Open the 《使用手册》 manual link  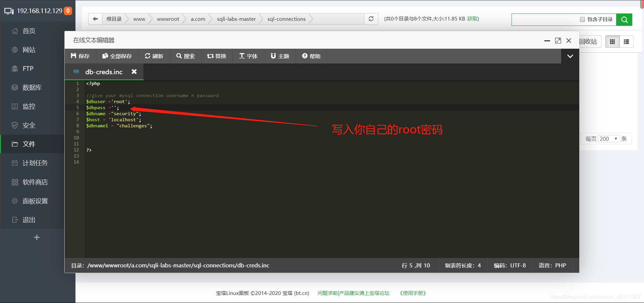pyautogui.click(x=413, y=293)
